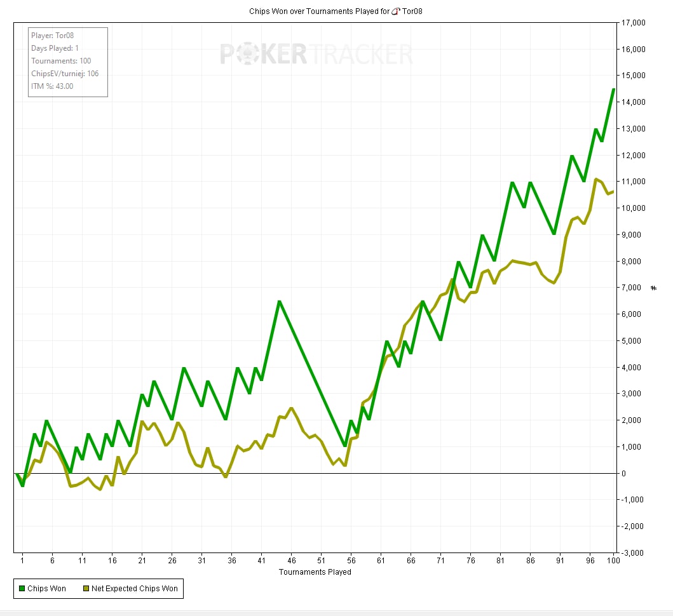Click the ITM %: 43.00 stat
The width and height of the screenshot is (673, 616).
(52, 86)
